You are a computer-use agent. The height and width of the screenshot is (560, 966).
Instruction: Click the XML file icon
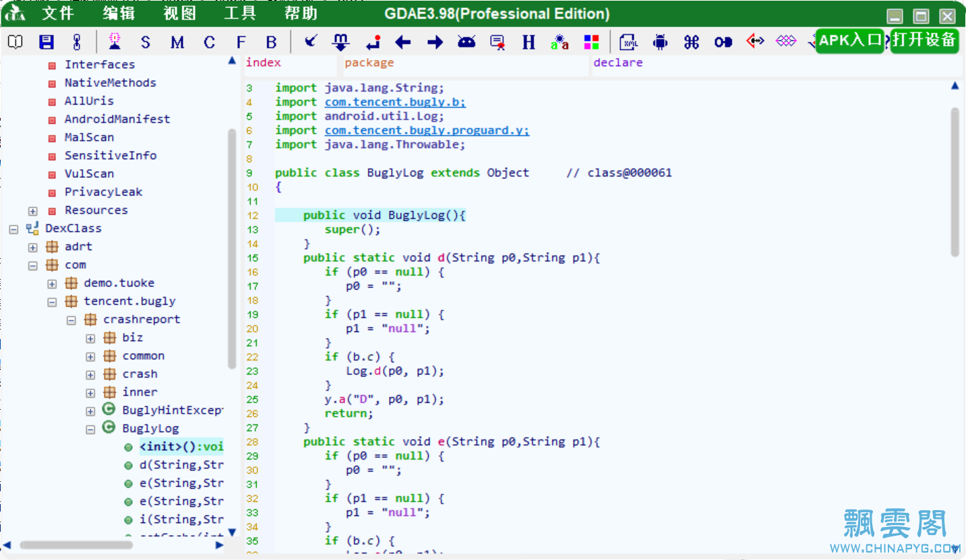[629, 42]
